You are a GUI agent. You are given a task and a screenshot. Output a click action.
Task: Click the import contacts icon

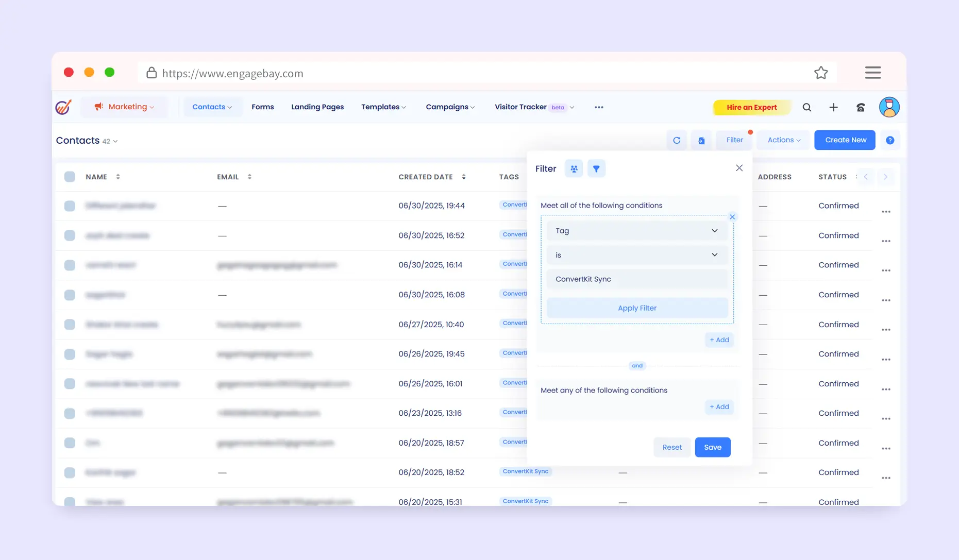click(x=701, y=140)
